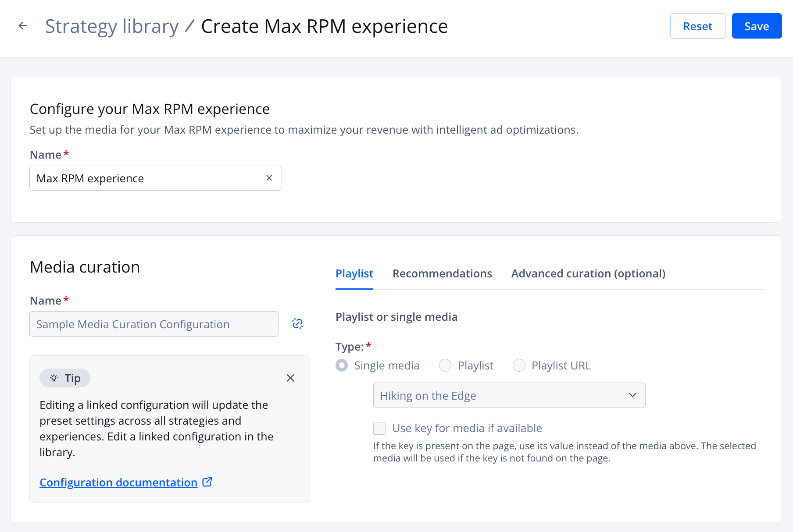
Task: Click the unlink configuration icon beside Name field
Action: (x=297, y=324)
